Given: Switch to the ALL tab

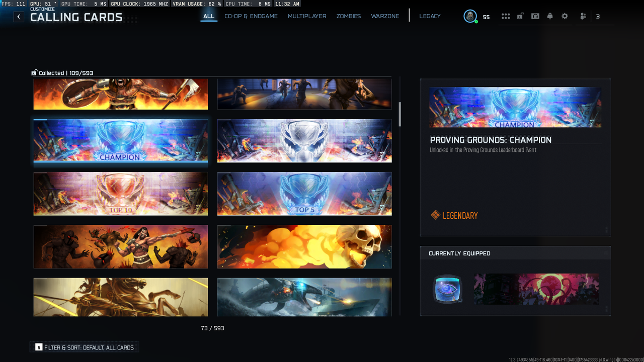Looking at the screenshot, I should [x=209, y=16].
